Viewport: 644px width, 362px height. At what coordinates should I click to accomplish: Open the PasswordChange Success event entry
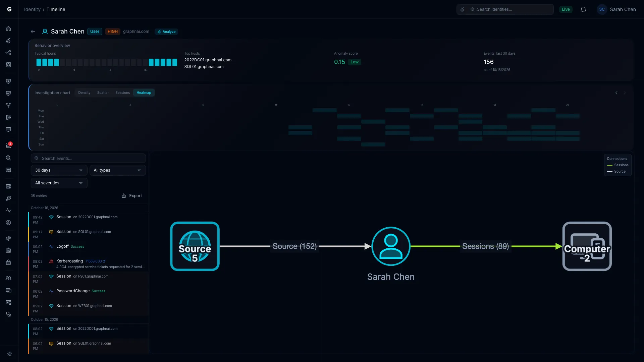coord(89,294)
